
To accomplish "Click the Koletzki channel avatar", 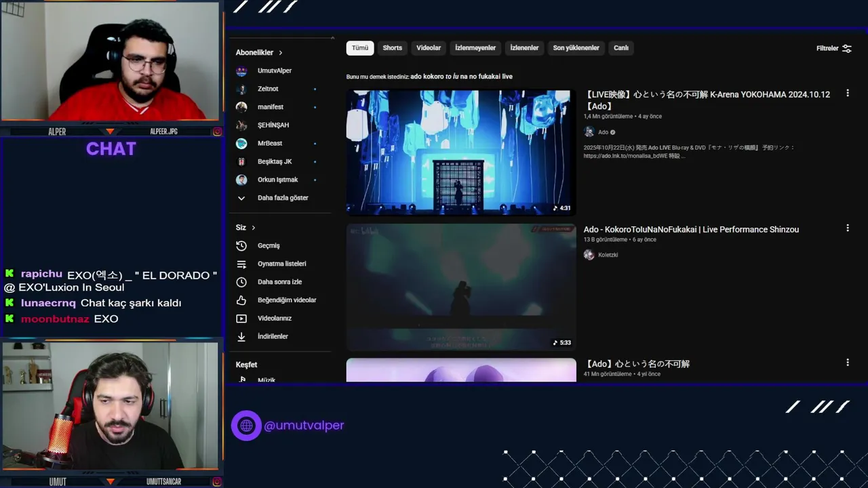I will point(589,255).
